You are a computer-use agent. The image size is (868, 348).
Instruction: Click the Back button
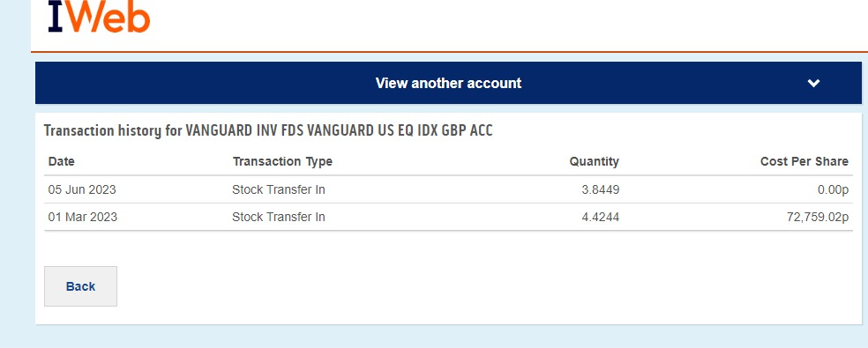[x=81, y=286]
